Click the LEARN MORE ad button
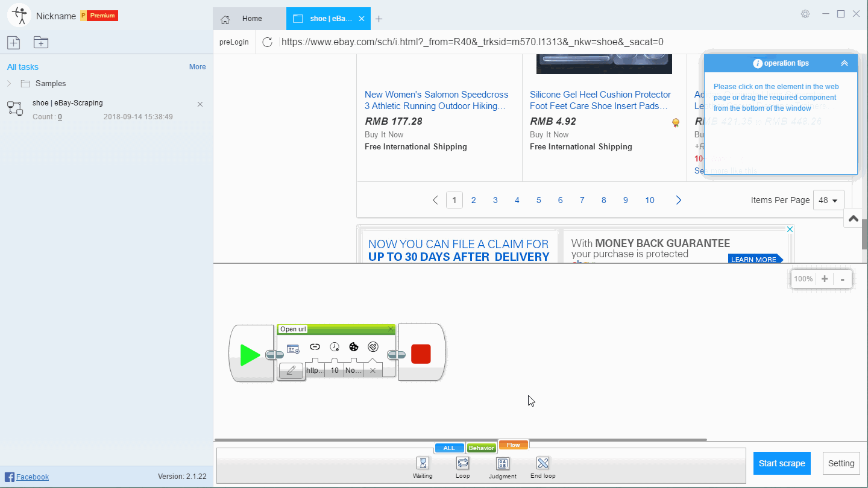This screenshot has width=868, height=488. click(755, 259)
